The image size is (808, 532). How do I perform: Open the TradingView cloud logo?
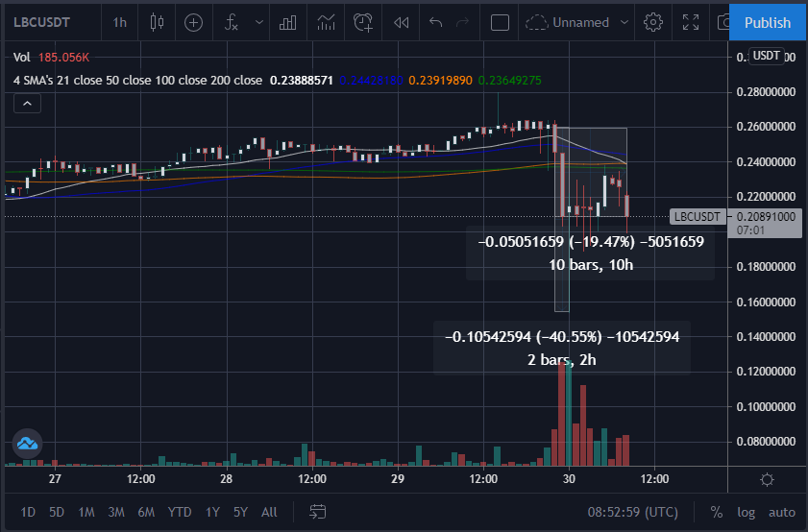point(27,443)
